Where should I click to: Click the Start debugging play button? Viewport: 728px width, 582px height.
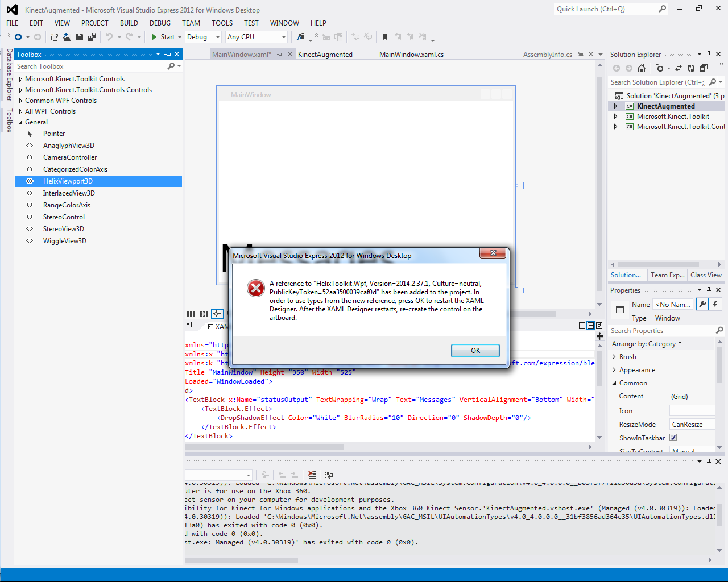coord(154,37)
